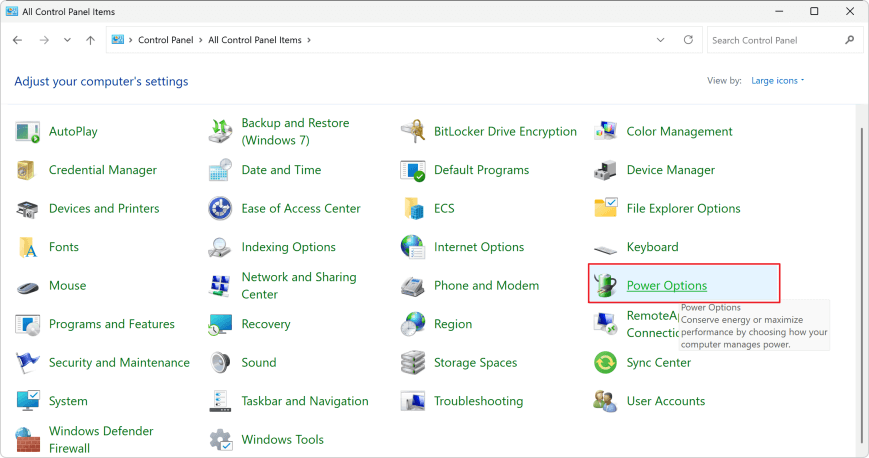This screenshot has height=458, width=869.
Task: Click the Storage Spaces icon
Action: pos(413,363)
